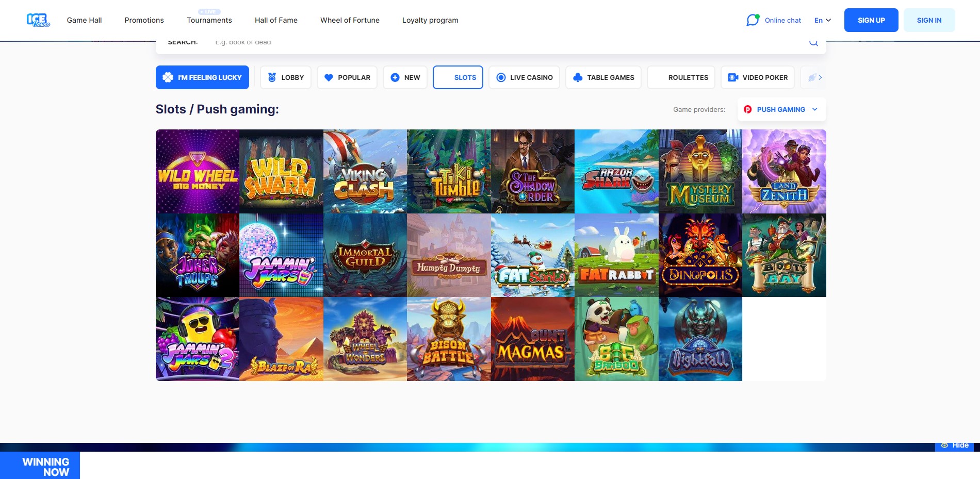Screen dimensions: 980x479
Task: Show more categories with the right arrow
Action: click(x=820, y=77)
